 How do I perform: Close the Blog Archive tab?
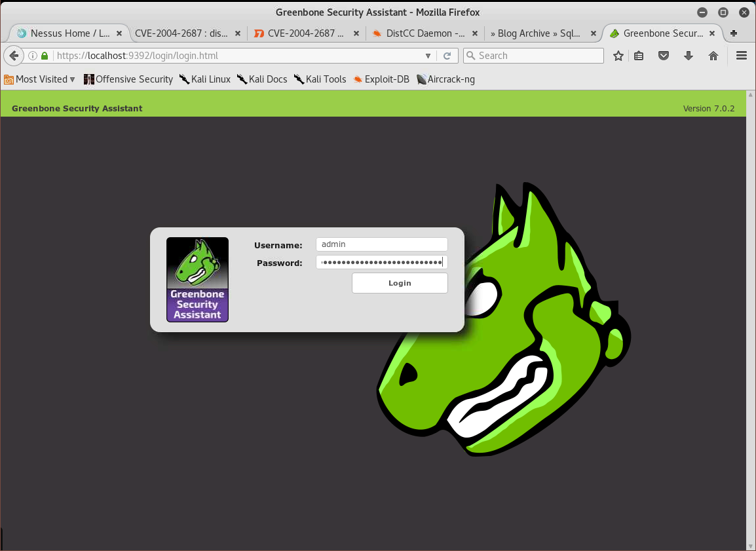tap(594, 33)
